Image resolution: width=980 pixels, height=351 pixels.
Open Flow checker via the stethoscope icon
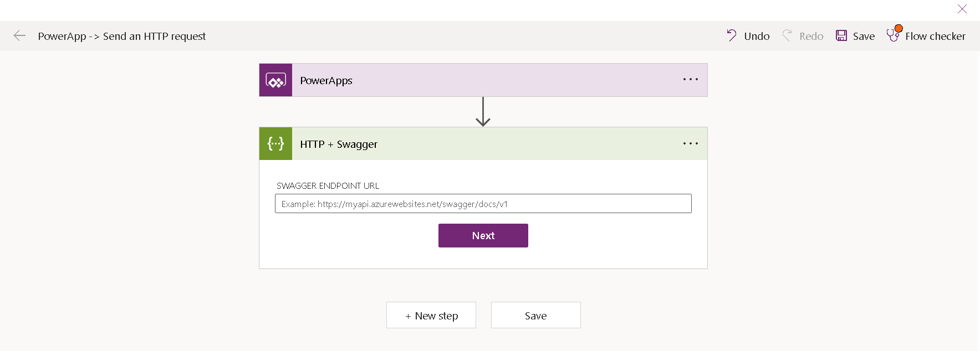click(x=892, y=37)
